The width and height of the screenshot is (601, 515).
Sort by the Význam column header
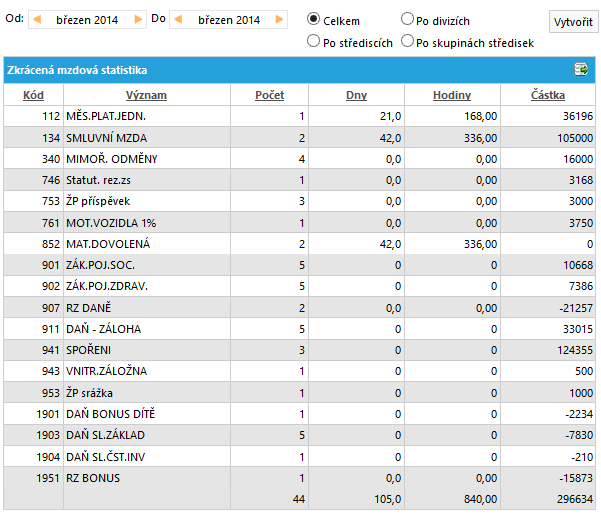coord(146,95)
